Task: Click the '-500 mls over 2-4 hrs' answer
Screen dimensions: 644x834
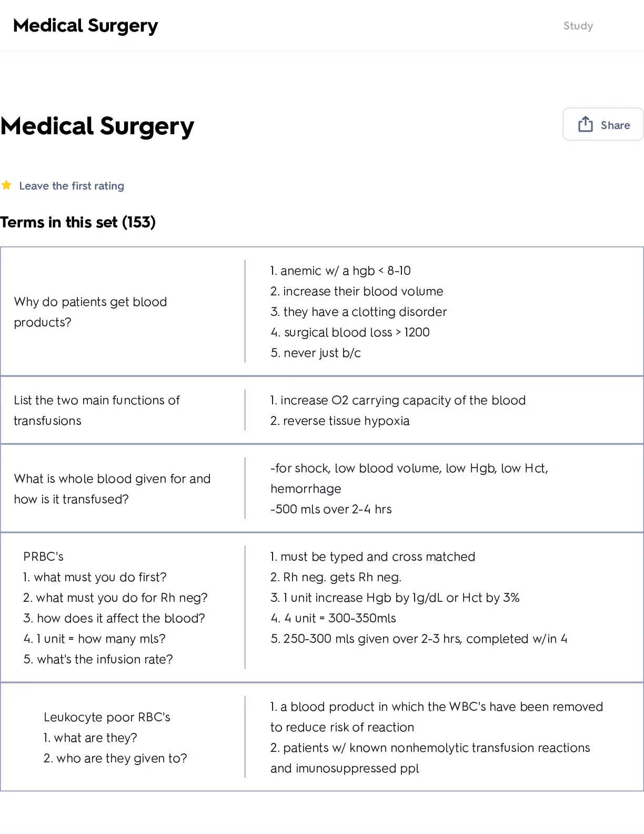Action: pyautogui.click(x=331, y=509)
